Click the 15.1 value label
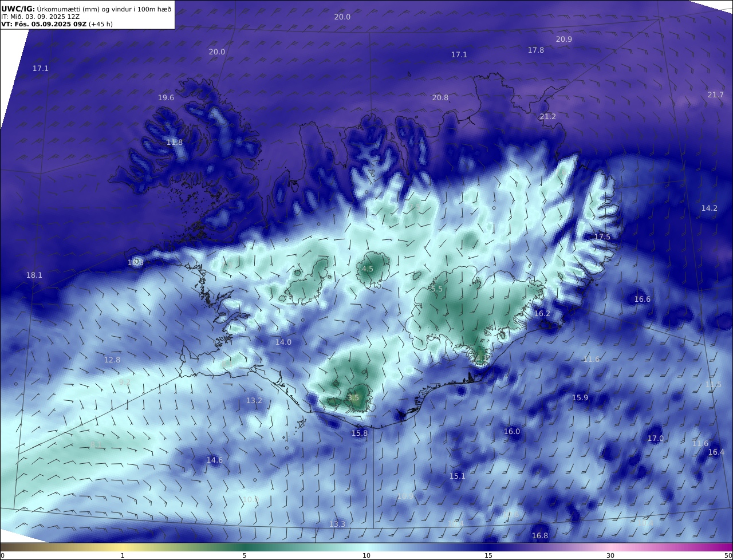Viewport: 733px width, 560px height. (457, 476)
